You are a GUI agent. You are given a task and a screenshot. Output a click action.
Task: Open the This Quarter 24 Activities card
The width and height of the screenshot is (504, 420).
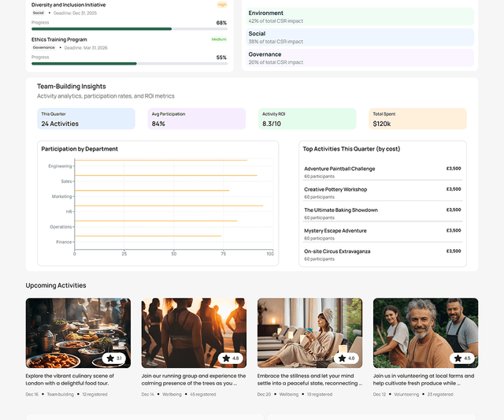point(86,119)
